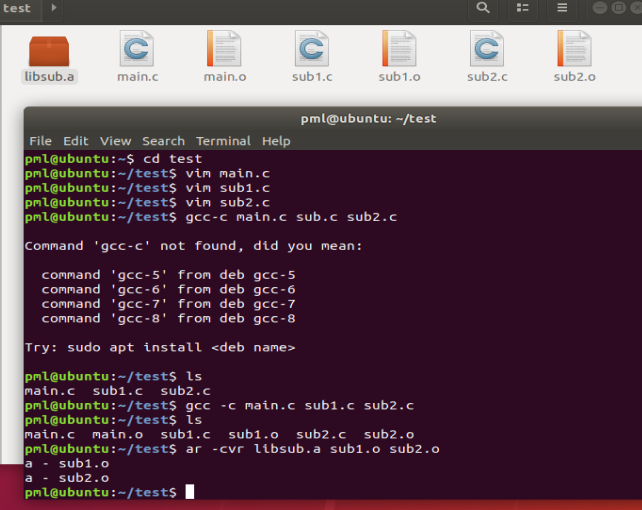
Task: Minimize the file manager window
Action: point(599,8)
